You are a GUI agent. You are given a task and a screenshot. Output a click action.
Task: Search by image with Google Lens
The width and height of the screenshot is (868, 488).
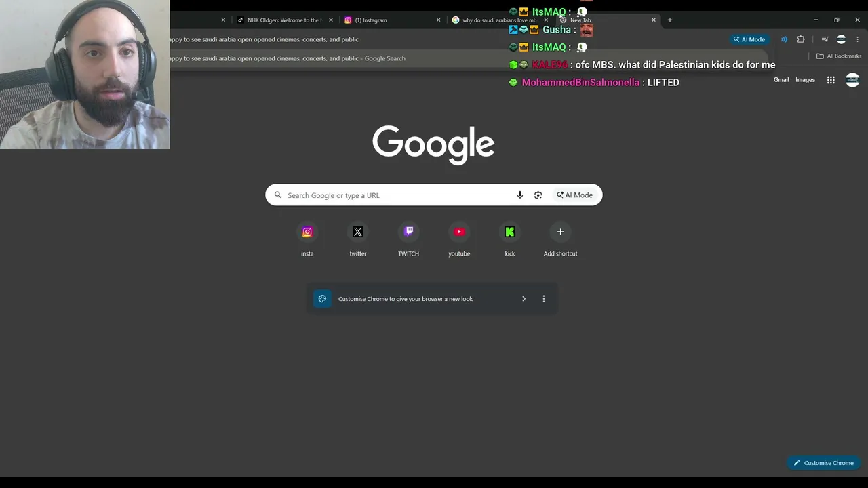[x=538, y=195]
